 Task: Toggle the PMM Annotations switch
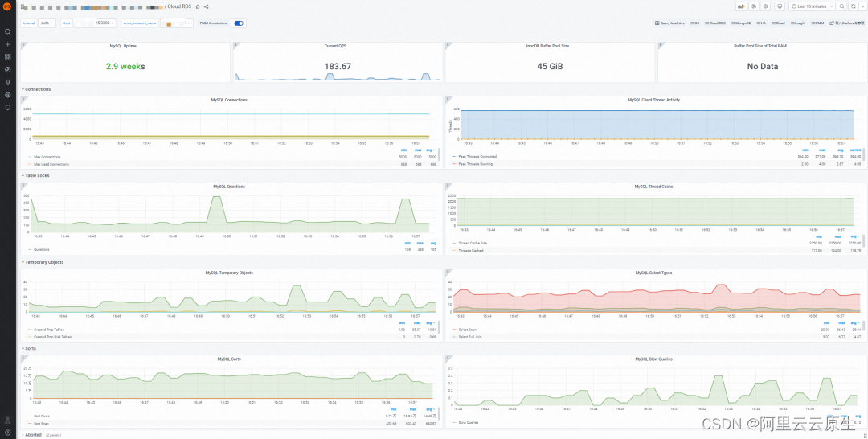tap(240, 23)
